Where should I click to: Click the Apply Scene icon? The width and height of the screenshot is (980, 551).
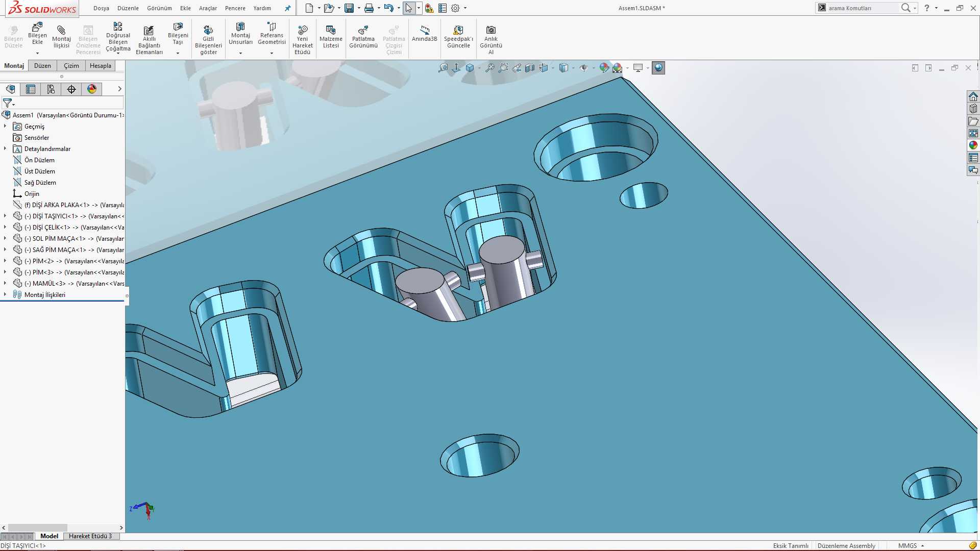(x=618, y=68)
